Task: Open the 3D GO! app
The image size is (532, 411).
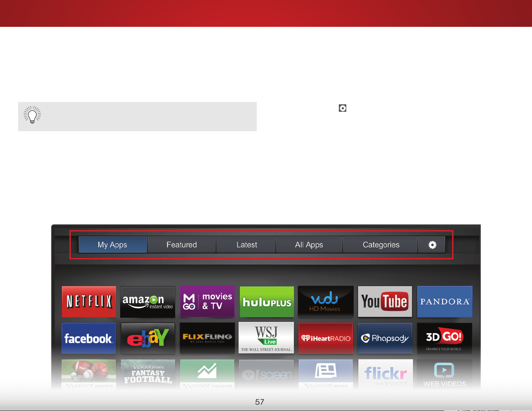Action: coord(445,338)
